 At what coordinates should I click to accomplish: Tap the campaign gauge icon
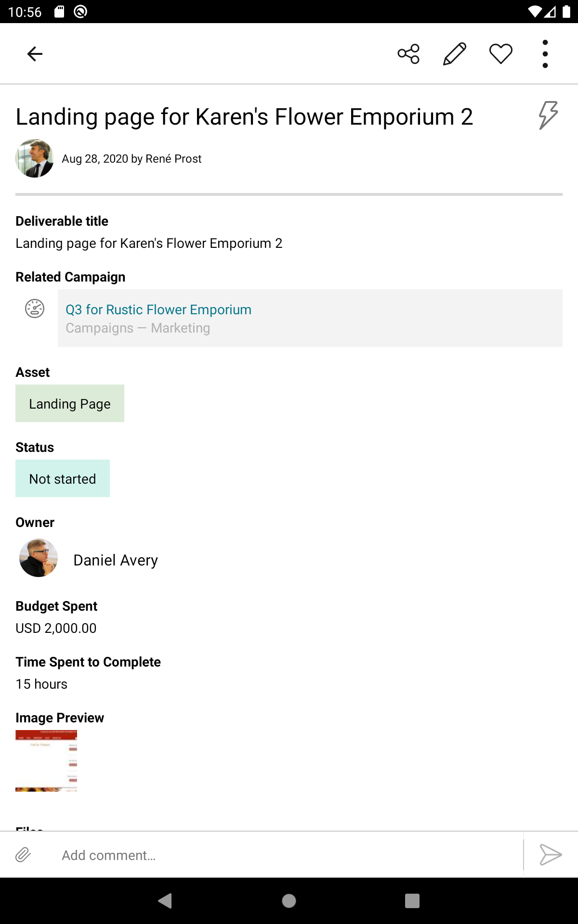(35, 308)
